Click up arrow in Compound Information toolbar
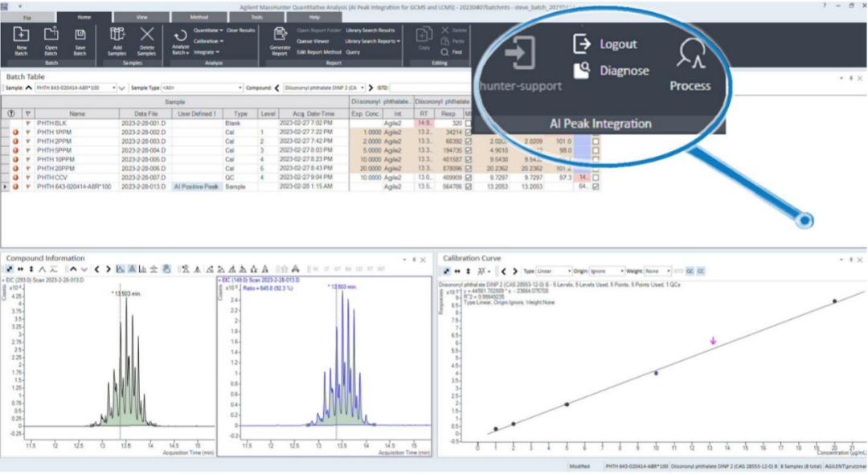868x475 pixels. point(73,269)
